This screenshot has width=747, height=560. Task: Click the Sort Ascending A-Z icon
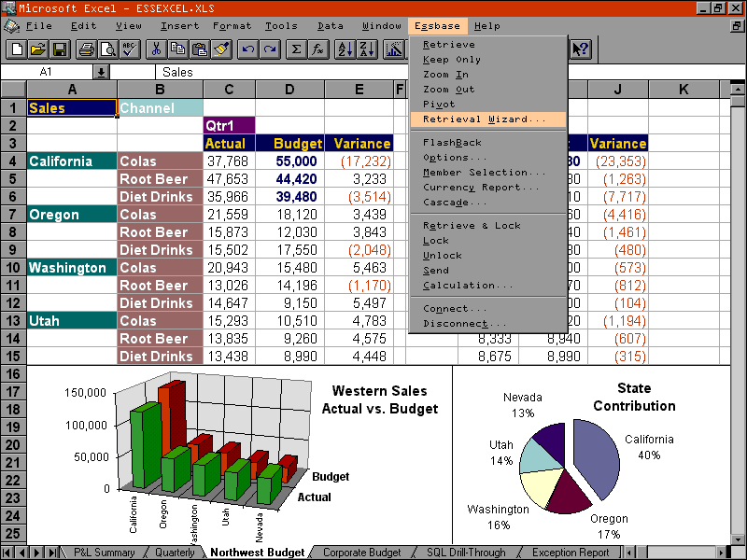pyautogui.click(x=345, y=49)
